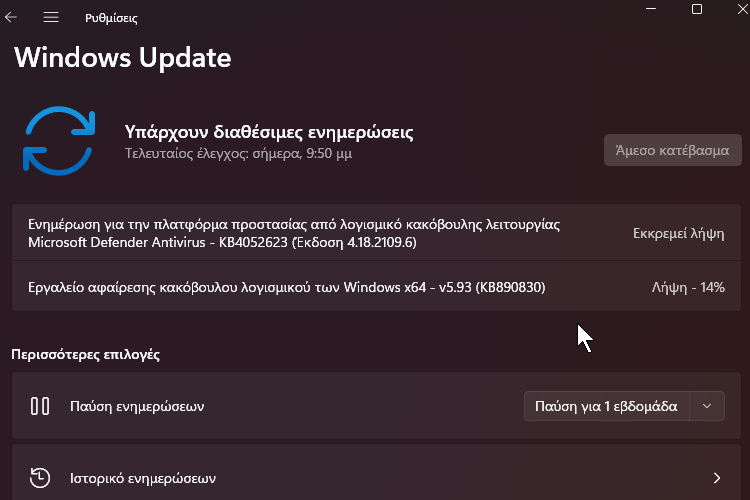Select the KB890830 malicious software removal update
Viewport: 750px width, 500px height.
tap(376, 287)
